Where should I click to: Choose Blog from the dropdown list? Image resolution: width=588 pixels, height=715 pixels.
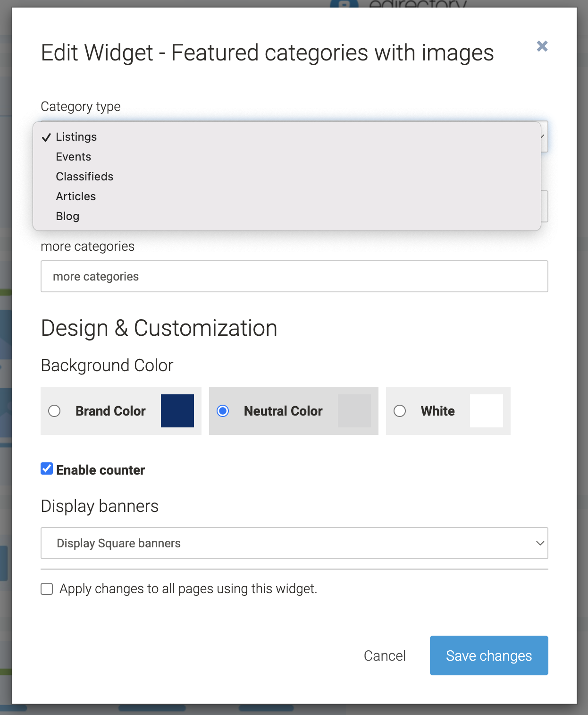point(67,216)
